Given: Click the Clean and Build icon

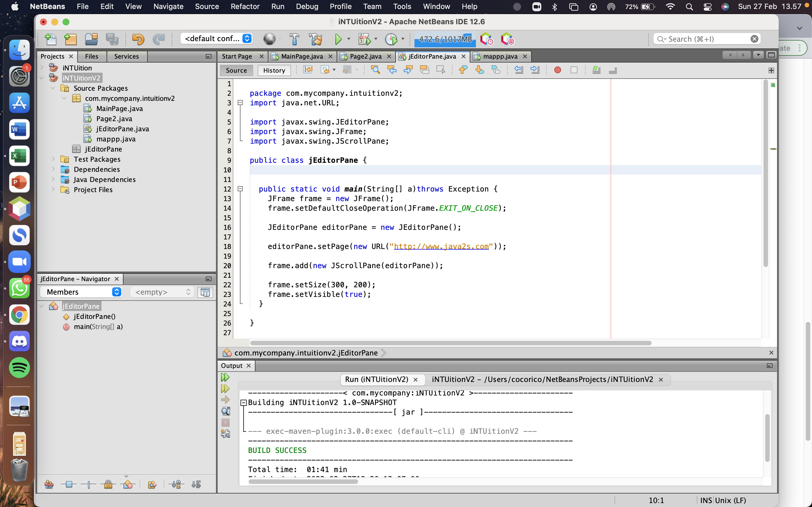Looking at the screenshot, I should [315, 39].
